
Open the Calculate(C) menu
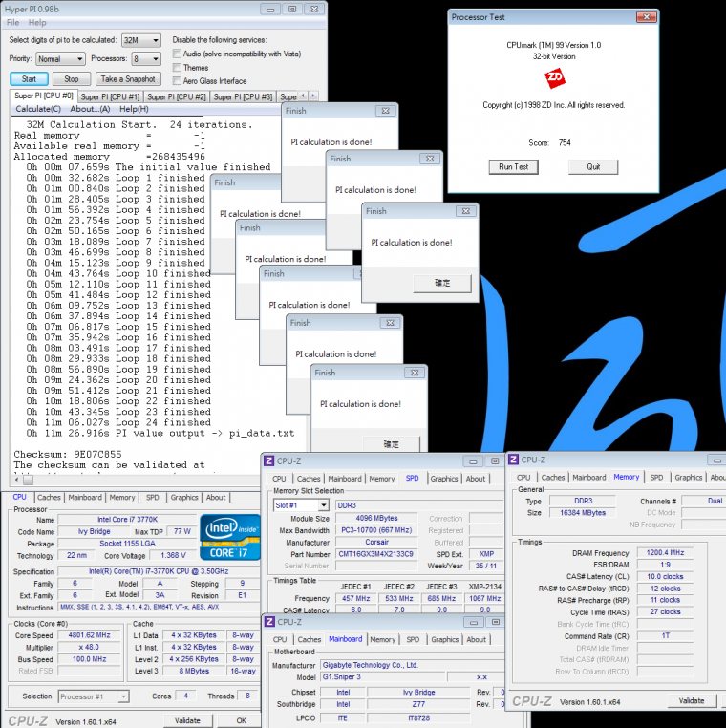pyautogui.click(x=38, y=109)
